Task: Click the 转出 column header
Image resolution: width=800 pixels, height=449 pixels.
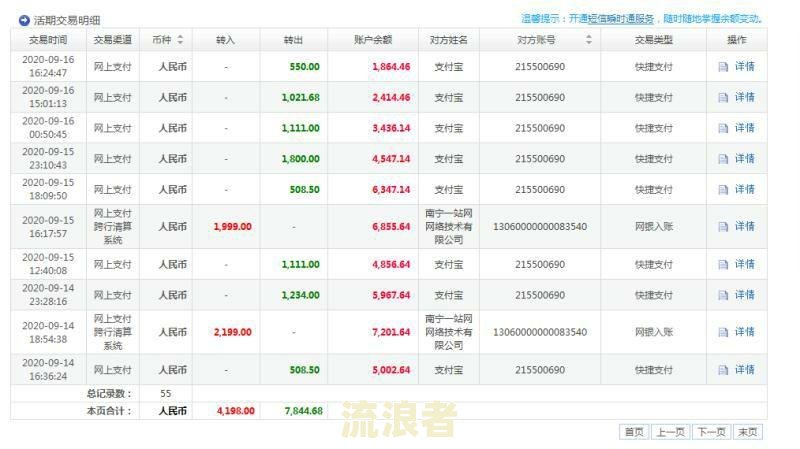Action: click(293, 40)
